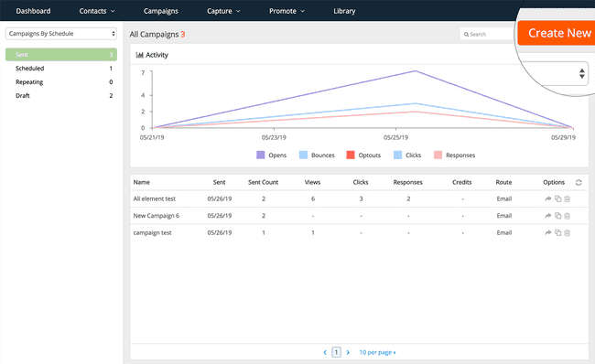Screen dimensions: 595x364
Task: Delete the campaign test row
Action: tap(567, 233)
